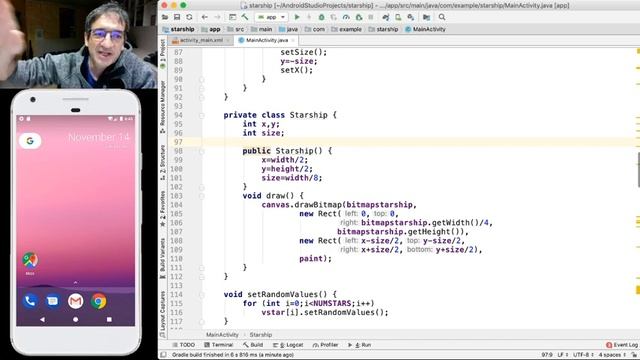
Task: Open the app run configuration dropdown
Action: click(271, 17)
